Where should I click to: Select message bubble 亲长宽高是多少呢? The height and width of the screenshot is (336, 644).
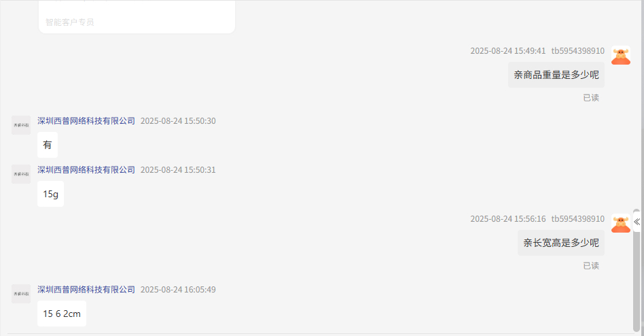coord(561,243)
